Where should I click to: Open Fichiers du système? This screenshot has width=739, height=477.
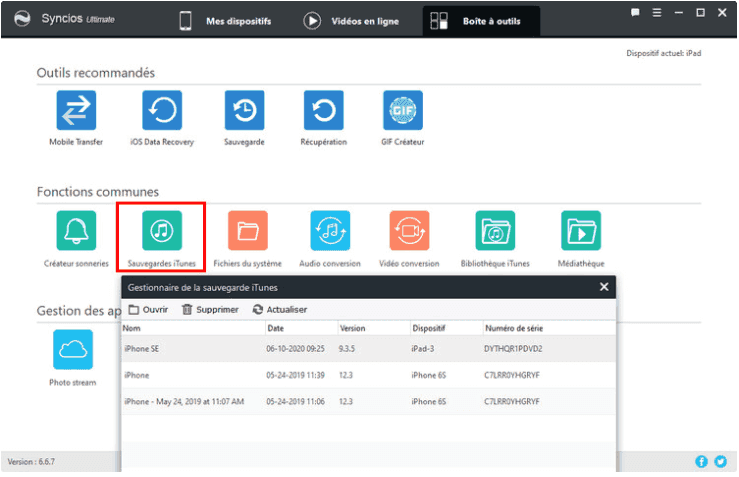(x=247, y=231)
